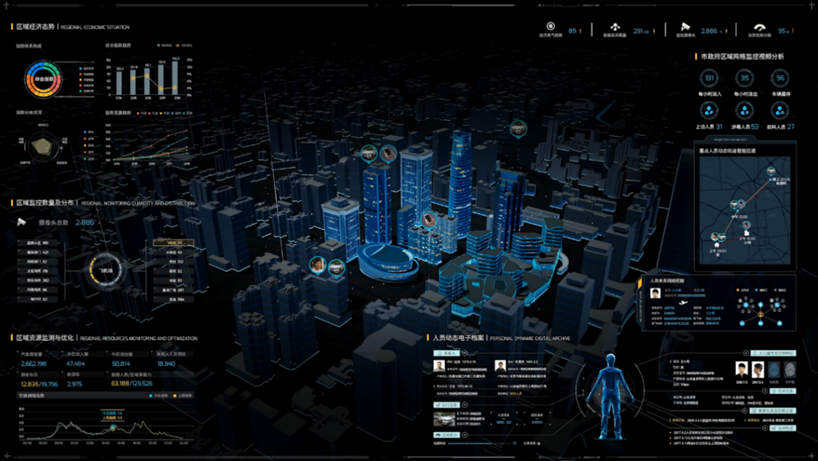Image resolution: width=818 pixels, height=461 pixels.
Task: Select the circular badge showing 96
Action: pyautogui.click(x=780, y=79)
